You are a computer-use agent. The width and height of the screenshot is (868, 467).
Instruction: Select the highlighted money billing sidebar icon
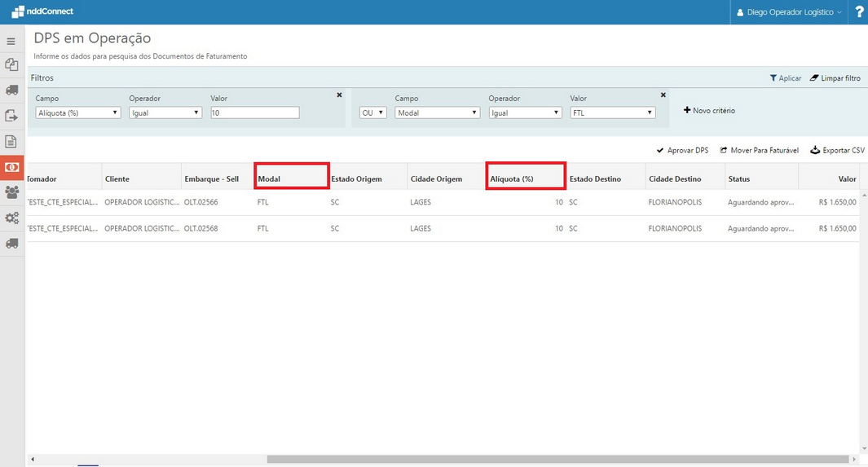[12, 167]
